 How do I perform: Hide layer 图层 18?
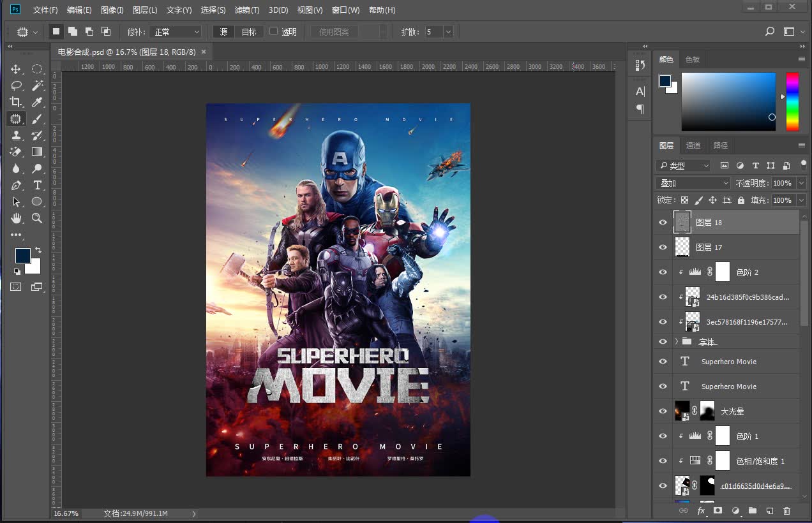click(663, 223)
